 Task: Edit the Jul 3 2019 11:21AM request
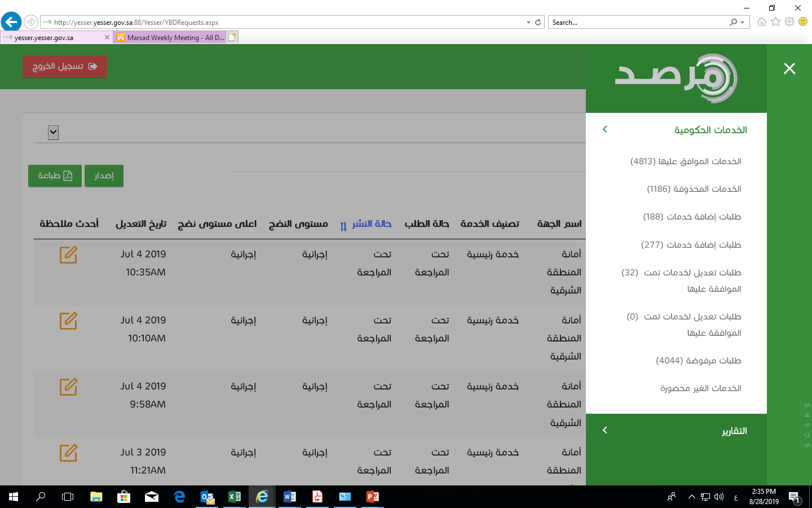[x=68, y=453]
